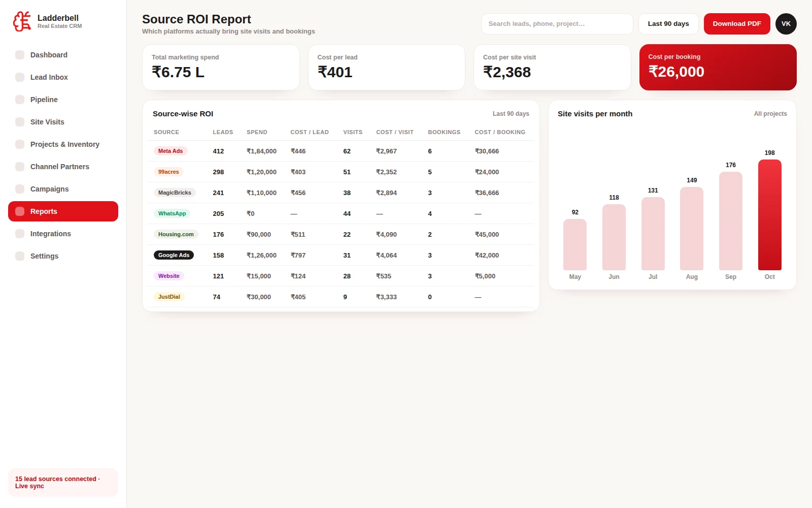Click the Housing.com source tag
Viewport: 812px width, 508px height.
click(176, 234)
